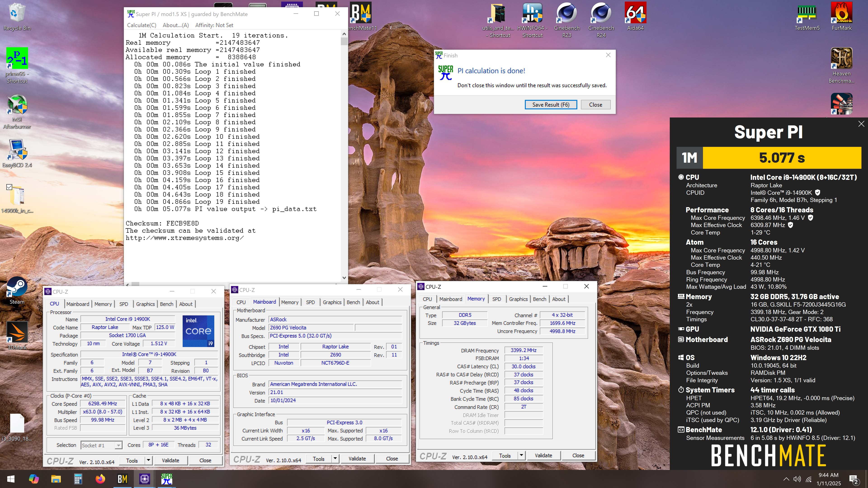Click BenchMate icon in taskbar
The width and height of the screenshot is (868, 488).
[122, 479]
